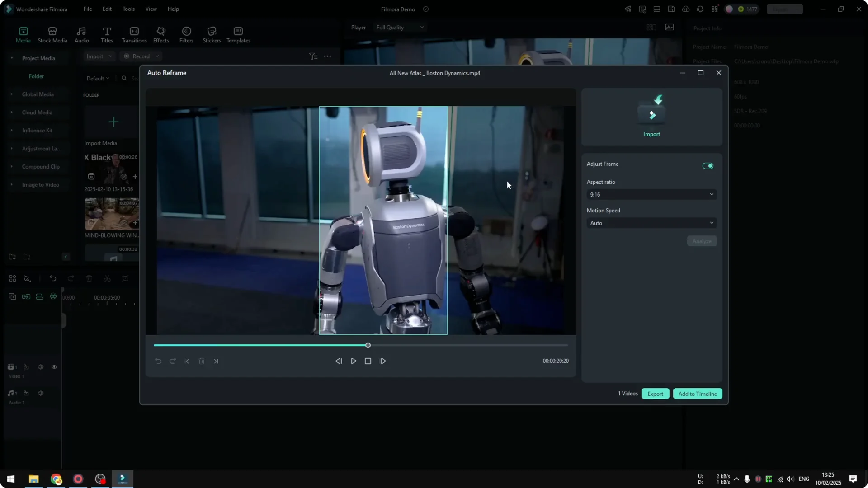Click the preview progress slider handle

368,346
